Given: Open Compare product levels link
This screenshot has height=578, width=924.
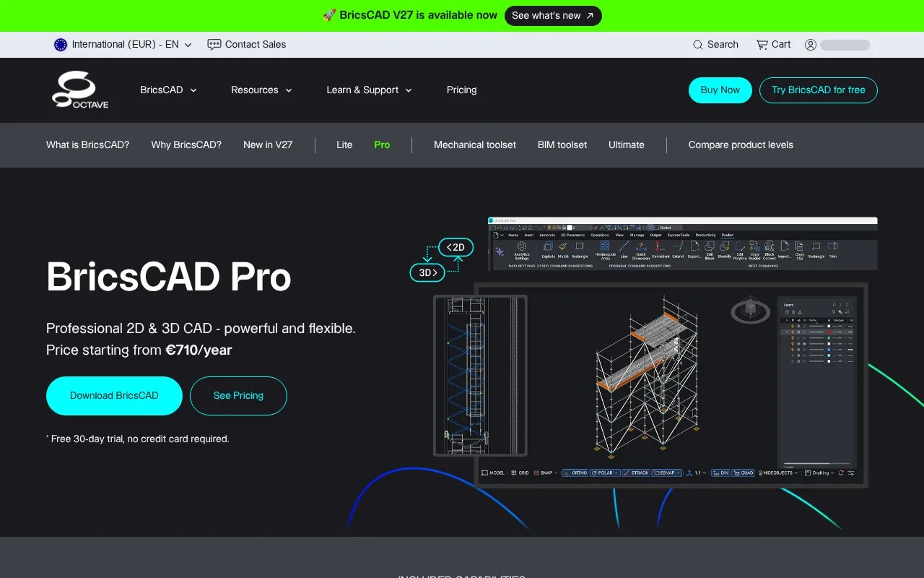Looking at the screenshot, I should [741, 144].
